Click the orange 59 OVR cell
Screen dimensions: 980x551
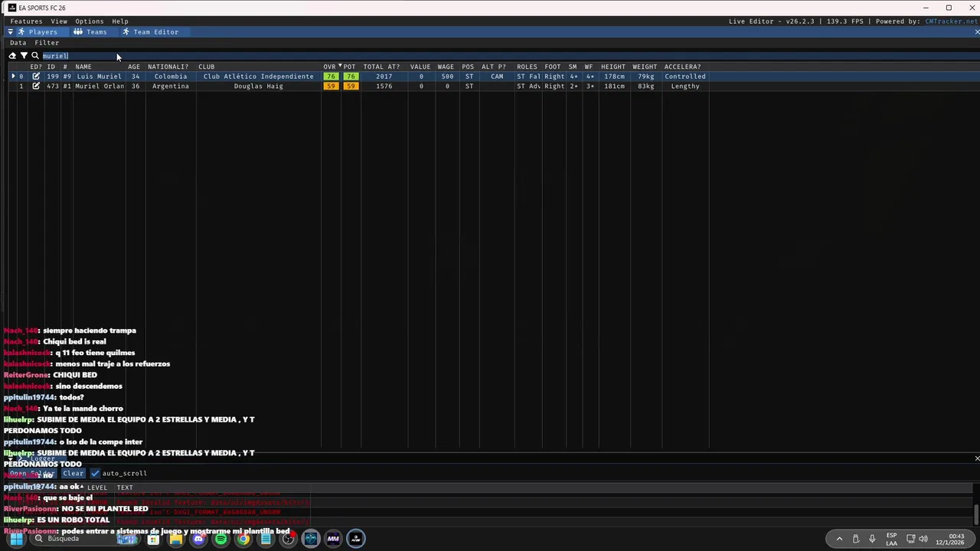click(x=331, y=86)
